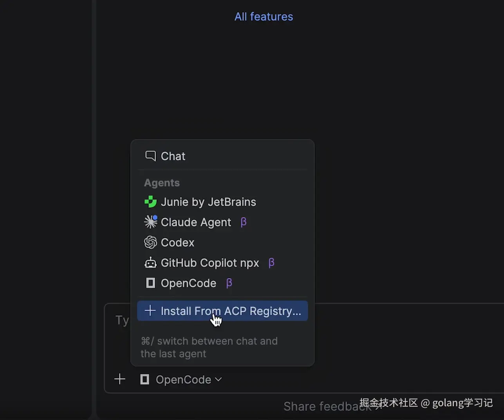
Task: Click Install From ACP Registry...
Action: click(231, 311)
